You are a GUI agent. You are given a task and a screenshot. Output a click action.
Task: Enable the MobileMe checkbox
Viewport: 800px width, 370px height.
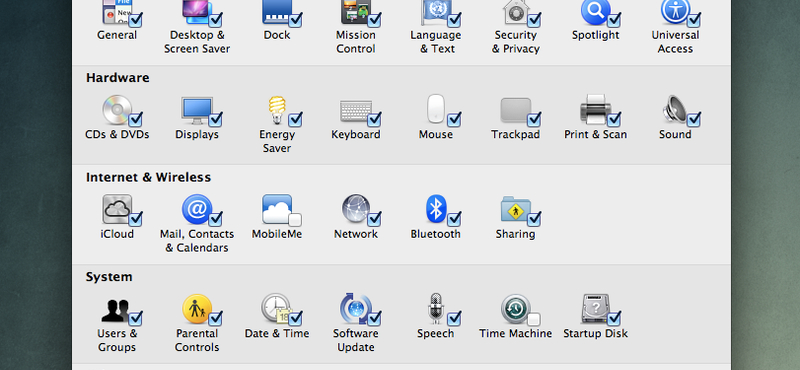pyautogui.click(x=295, y=220)
